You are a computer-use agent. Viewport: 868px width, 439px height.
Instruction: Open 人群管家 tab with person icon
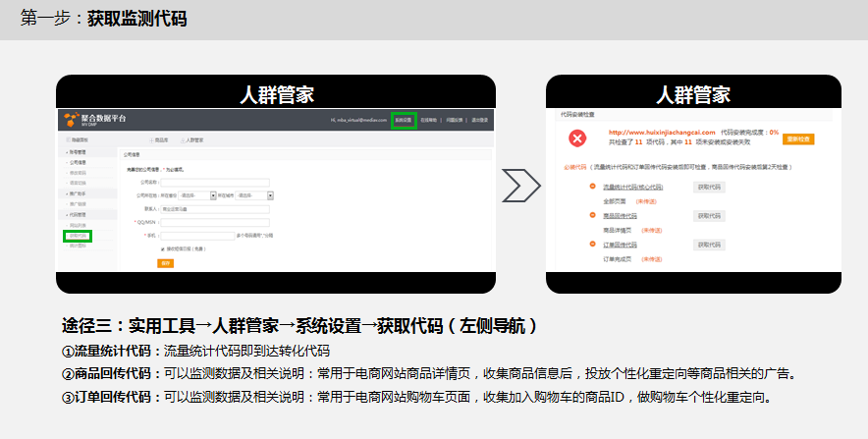click(191, 140)
